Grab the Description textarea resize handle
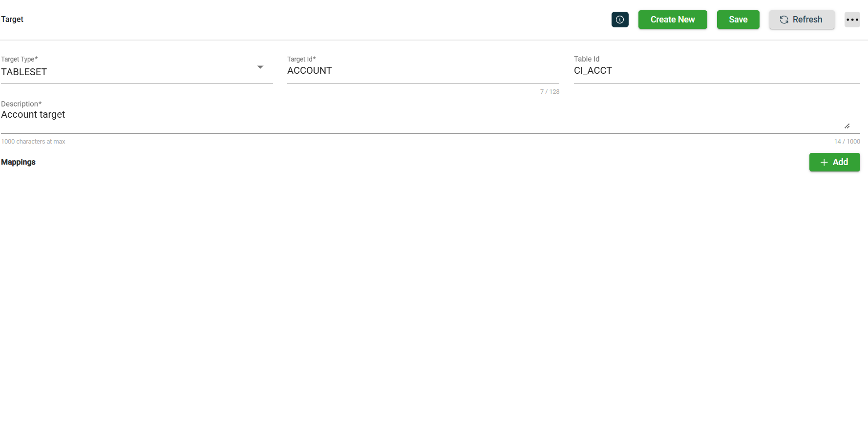 point(847,126)
